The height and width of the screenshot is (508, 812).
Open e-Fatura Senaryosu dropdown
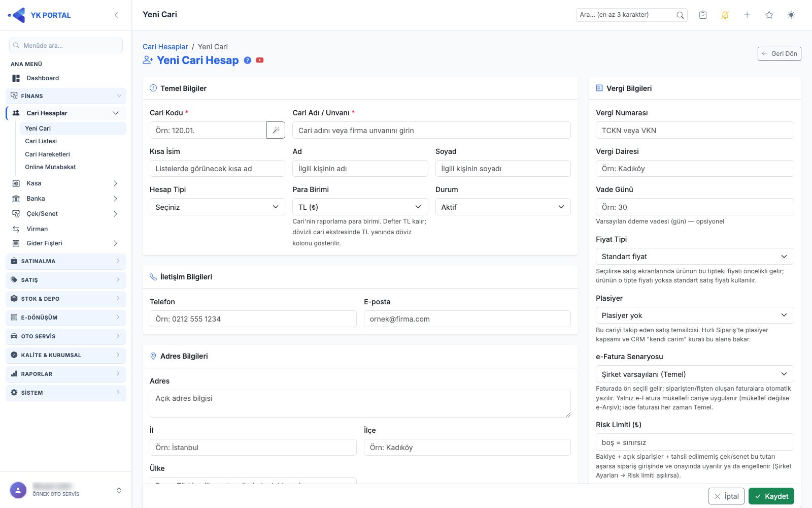click(695, 374)
